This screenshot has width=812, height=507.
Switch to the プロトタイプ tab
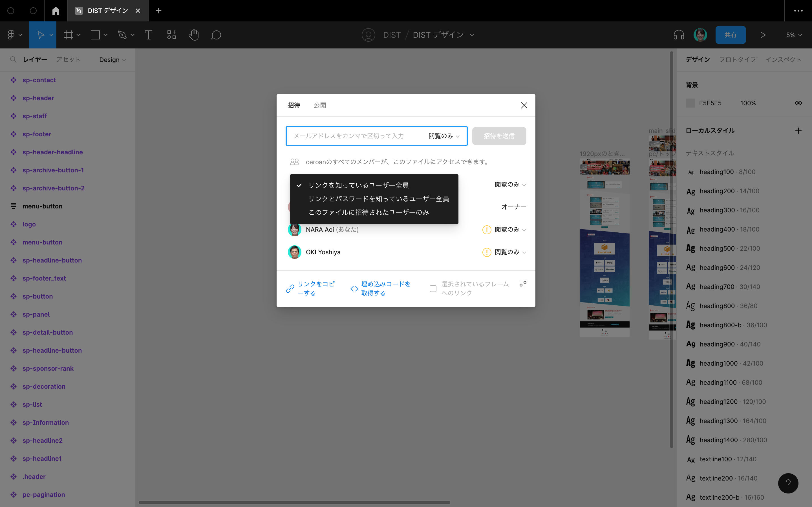[x=738, y=59]
